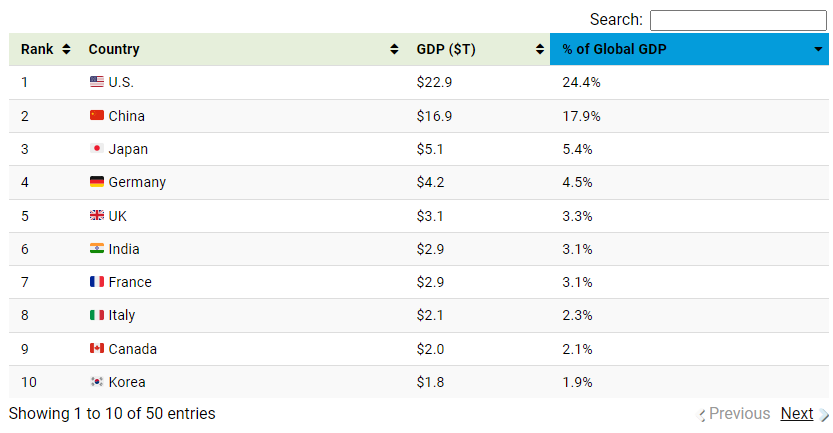Sort table by Rank arrows
Viewport: 833px width, 433px height.
tap(66, 50)
